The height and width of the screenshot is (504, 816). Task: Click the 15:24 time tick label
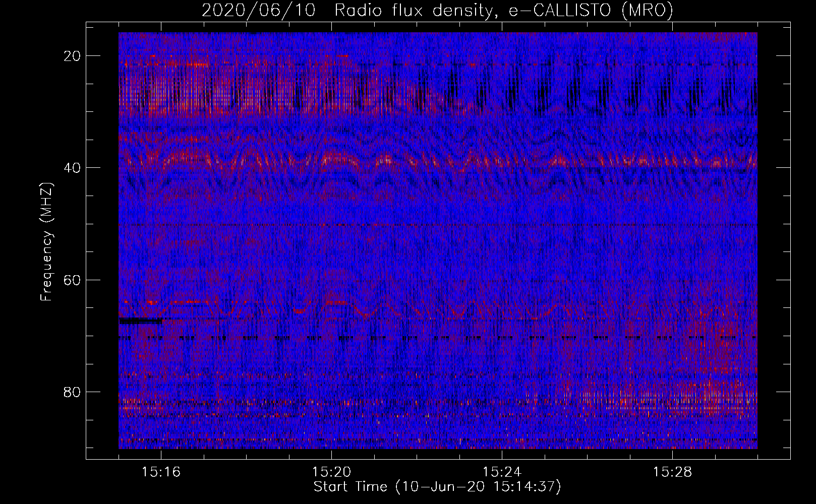502,472
